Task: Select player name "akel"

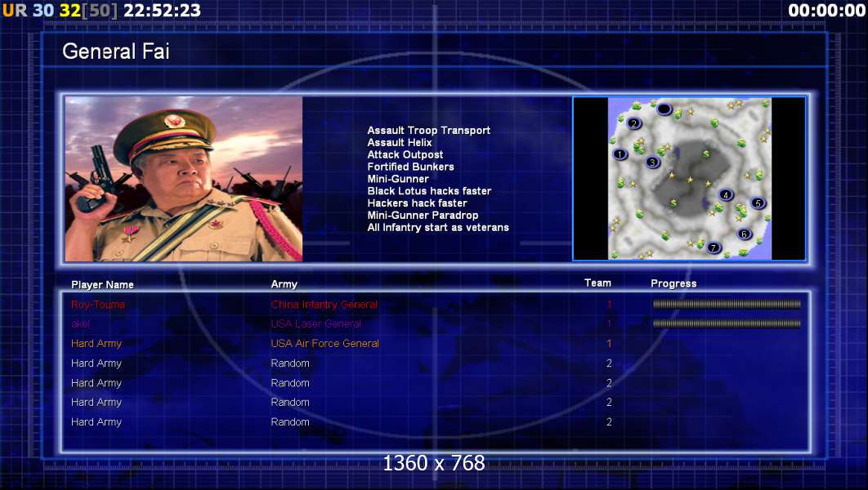Action: tap(80, 324)
